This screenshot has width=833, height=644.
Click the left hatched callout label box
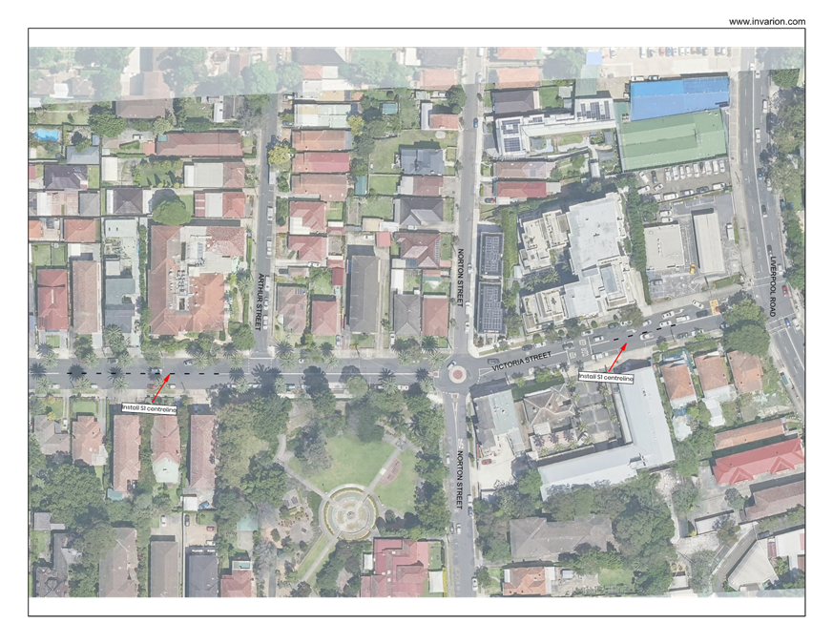tap(150, 408)
